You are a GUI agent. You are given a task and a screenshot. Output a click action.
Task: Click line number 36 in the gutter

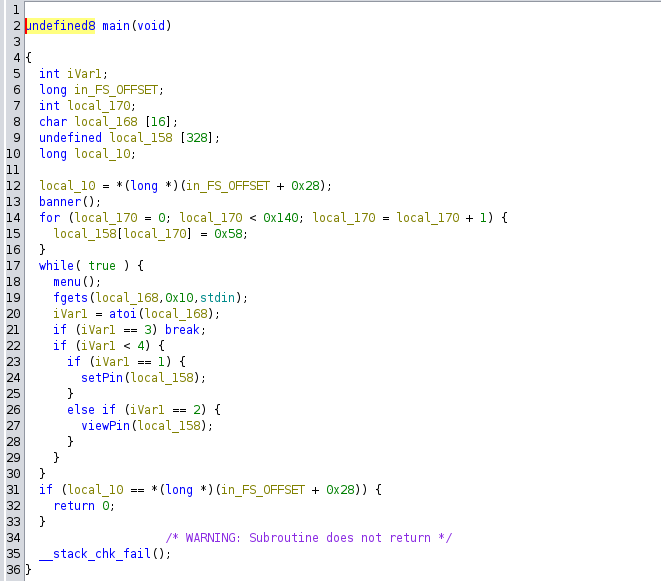tap(13, 570)
